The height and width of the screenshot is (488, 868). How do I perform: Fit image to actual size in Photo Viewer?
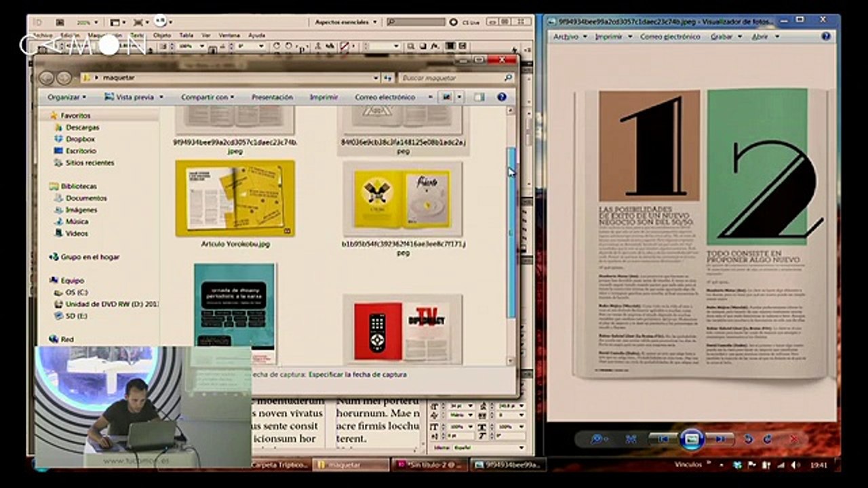631,439
